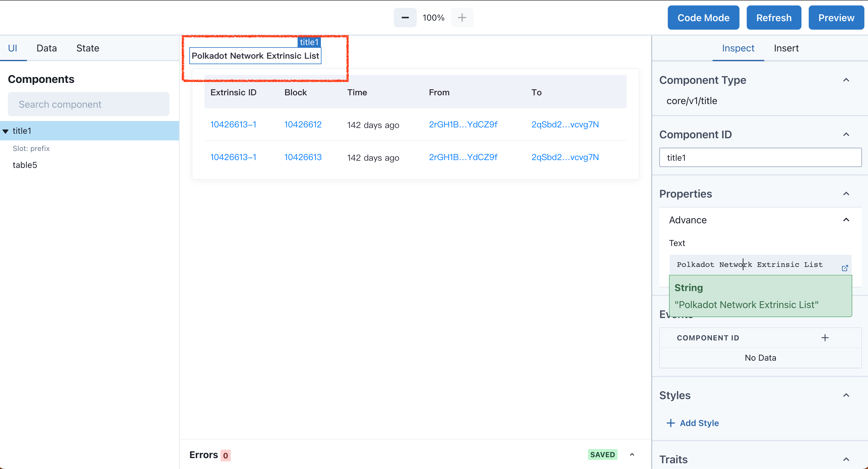868x469 pixels.
Task: Click the core/v1/title component type text
Action: [692, 101]
